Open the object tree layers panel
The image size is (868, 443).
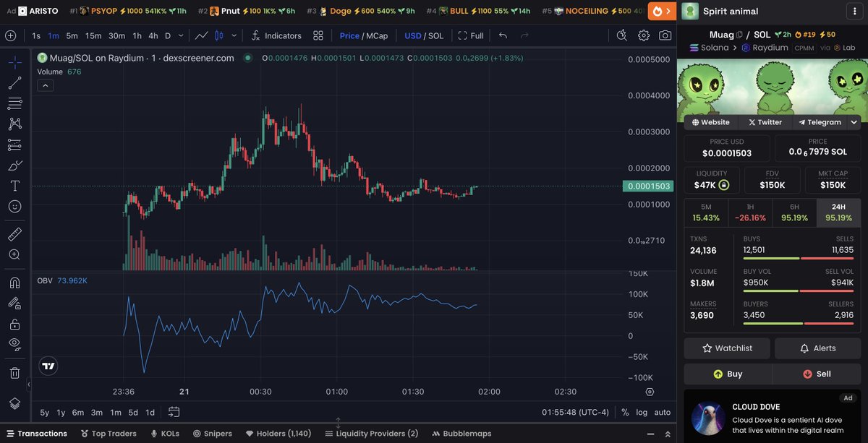(x=14, y=403)
